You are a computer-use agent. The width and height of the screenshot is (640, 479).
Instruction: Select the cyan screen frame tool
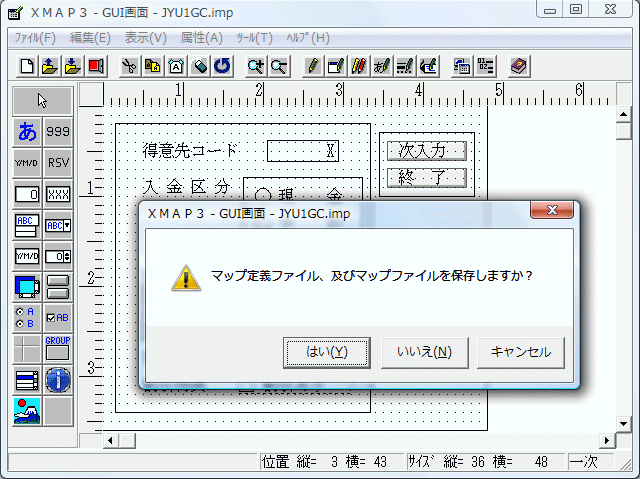tap(27, 287)
